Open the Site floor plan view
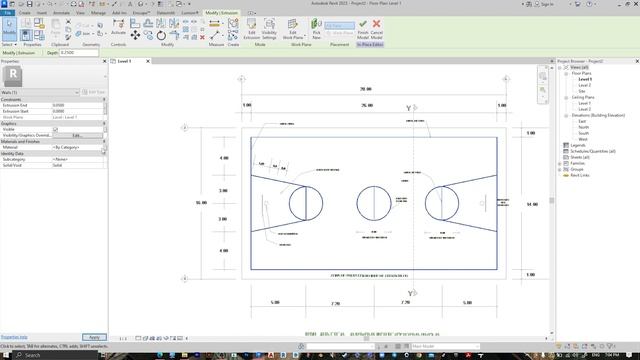 pyautogui.click(x=582, y=91)
